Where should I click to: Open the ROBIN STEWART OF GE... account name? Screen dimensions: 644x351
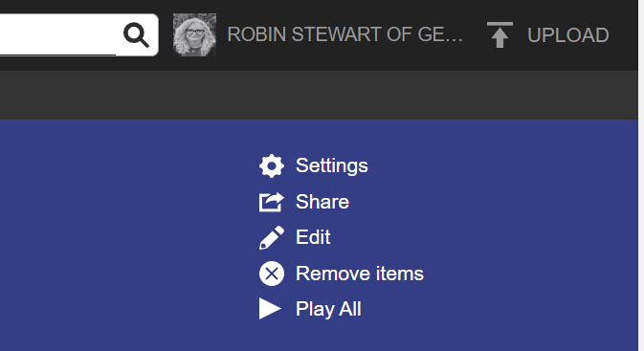[x=345, y=34]
